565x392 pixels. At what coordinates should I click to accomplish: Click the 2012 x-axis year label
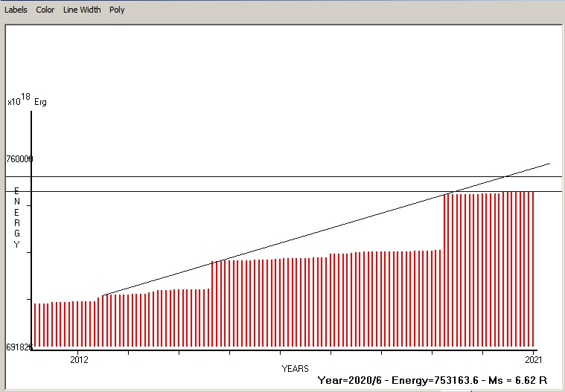pyautogui.click(x=79, y=359)
